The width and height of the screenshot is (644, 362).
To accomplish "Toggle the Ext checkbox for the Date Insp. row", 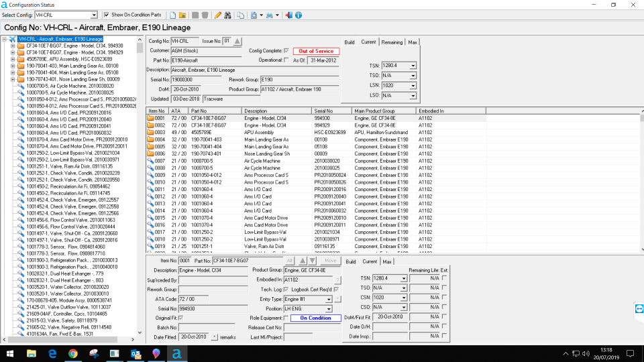I will [x=444, y=336].
